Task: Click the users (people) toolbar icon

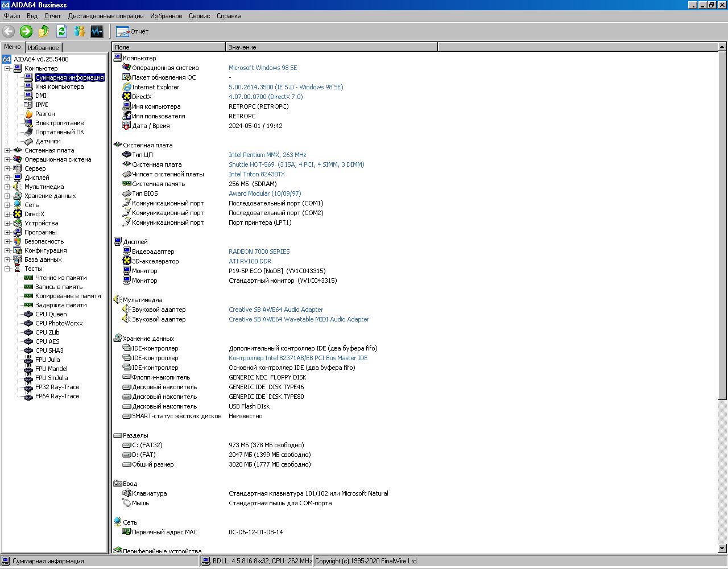Action: [79, 31]
